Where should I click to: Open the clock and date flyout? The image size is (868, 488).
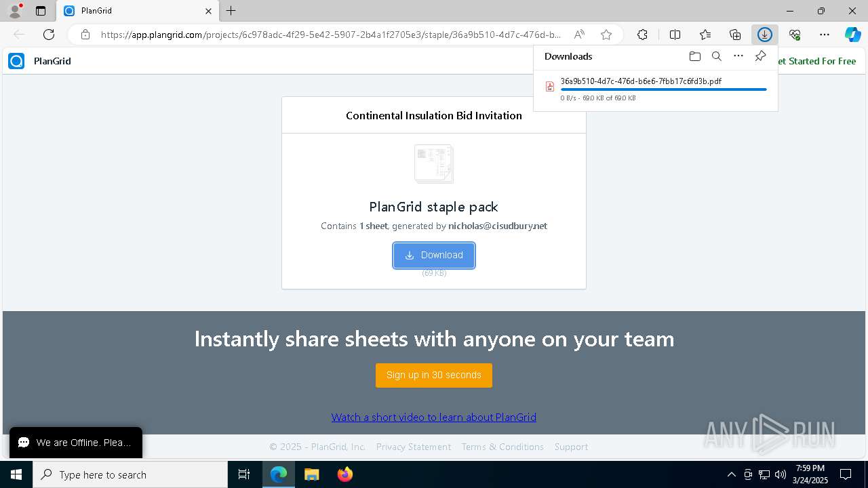810,474
